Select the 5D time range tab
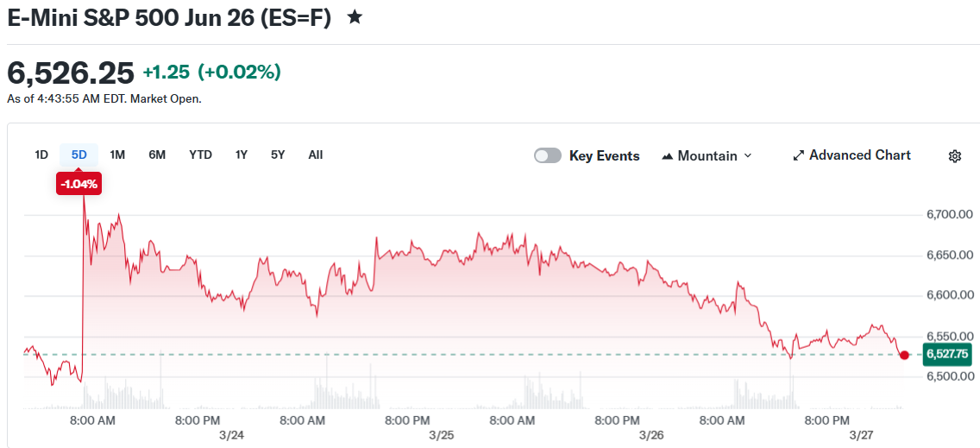The height and width of the screenshot is (448, 980). click(x=79, y=155)
